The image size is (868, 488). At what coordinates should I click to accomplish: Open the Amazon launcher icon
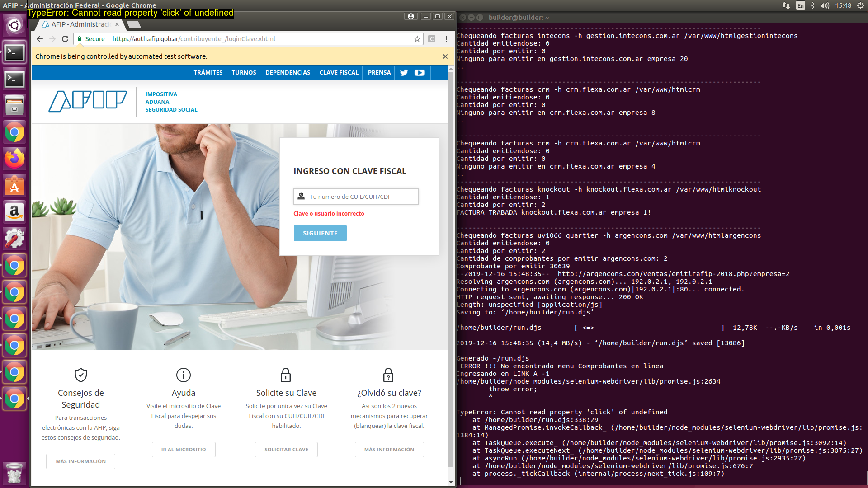[14, 212]
